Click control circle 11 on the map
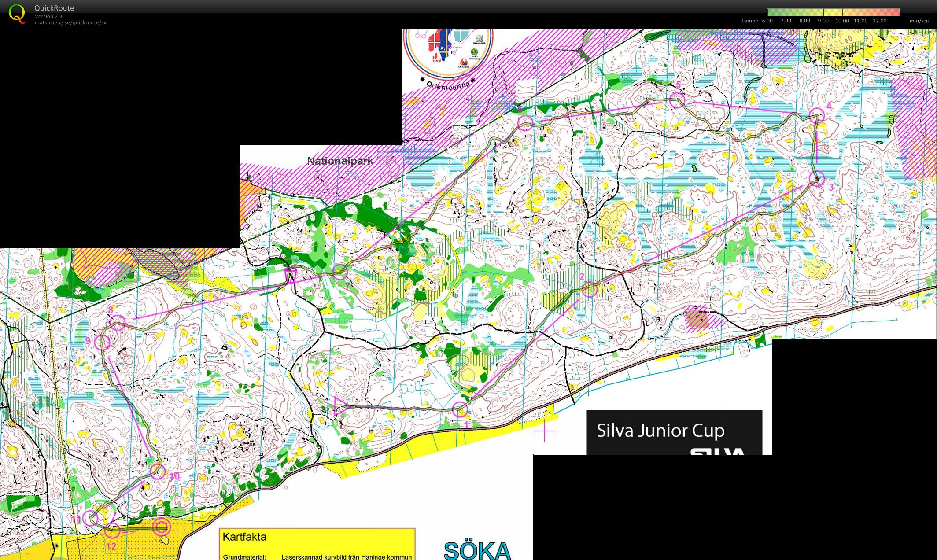The height and width of the screenshot is (560, 937). (90, 518)
